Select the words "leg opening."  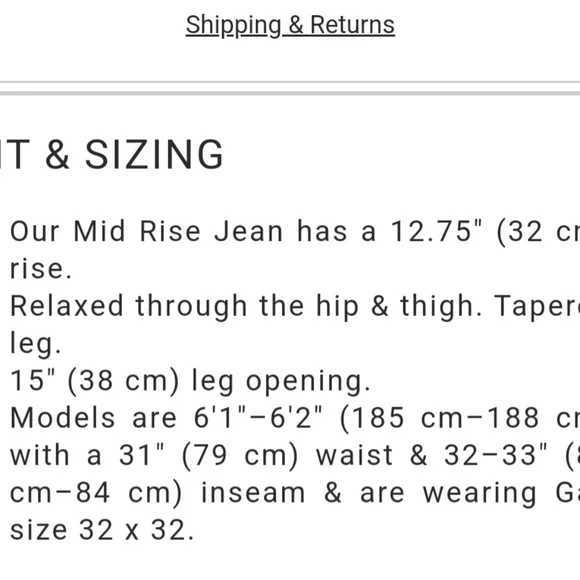tap(281, 382)
